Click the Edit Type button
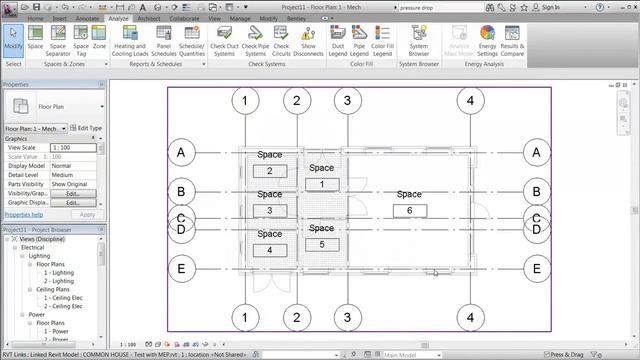The height and width of the screenshot is (360, 640). [86, 128]
